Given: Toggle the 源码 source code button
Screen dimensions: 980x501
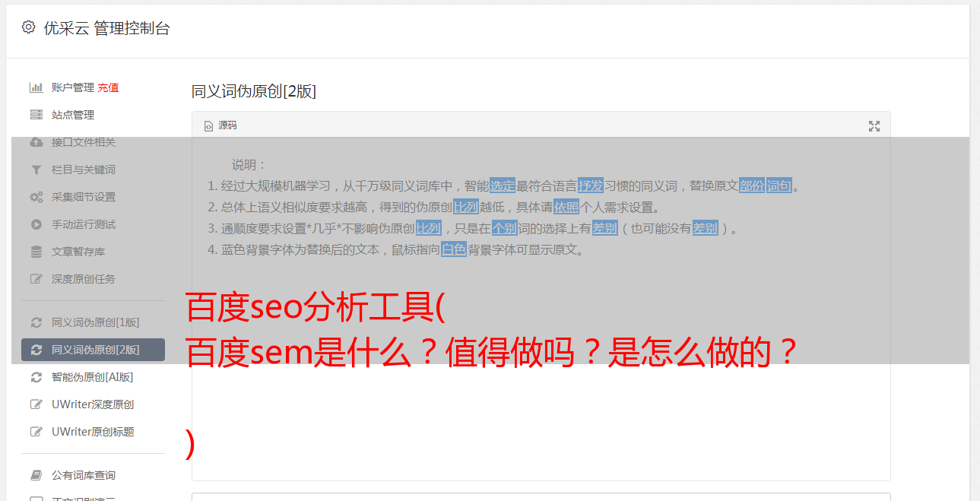Looking at the screenshot, I should click(221, 125).
